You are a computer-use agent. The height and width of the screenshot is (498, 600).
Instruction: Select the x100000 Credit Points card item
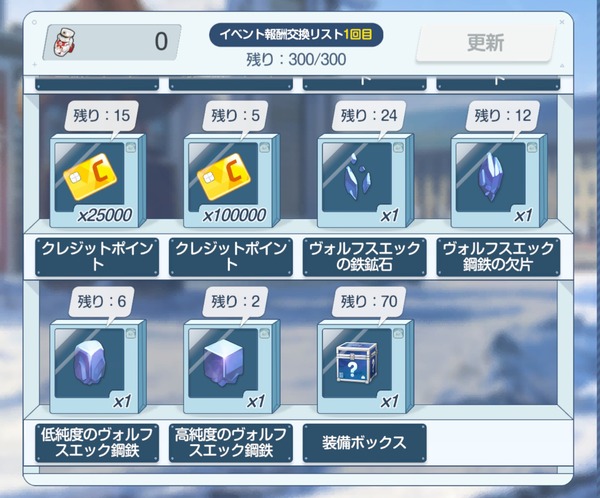pos(232,181)
